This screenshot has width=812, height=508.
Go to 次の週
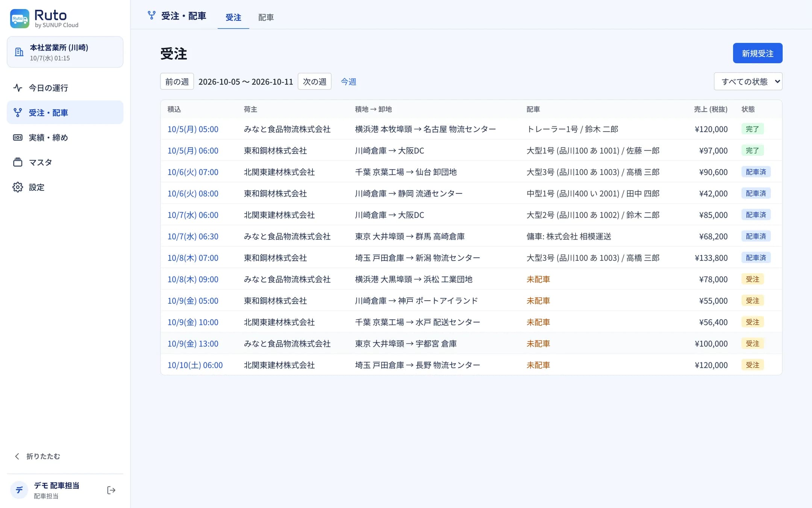coord(315,81)
